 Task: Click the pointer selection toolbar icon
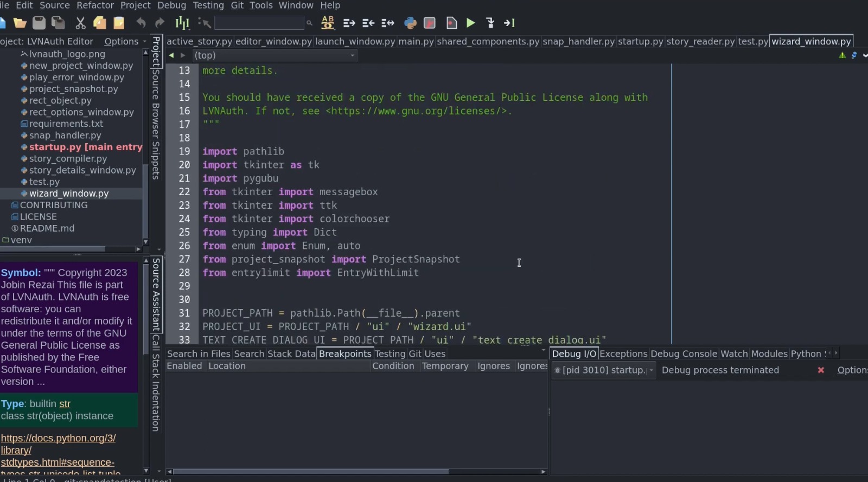(204, 23)
